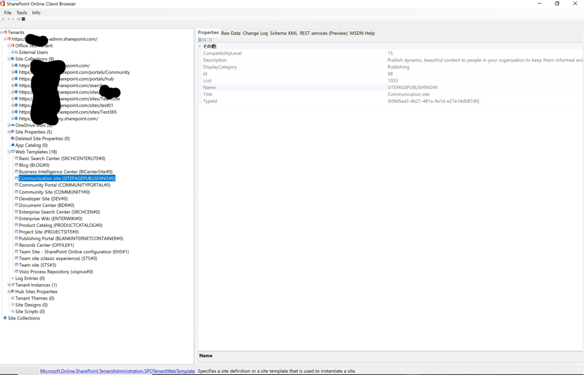Expand the OneDrive sites node
The height and width of the screenshot is (375, 588).
pos(9,125)
